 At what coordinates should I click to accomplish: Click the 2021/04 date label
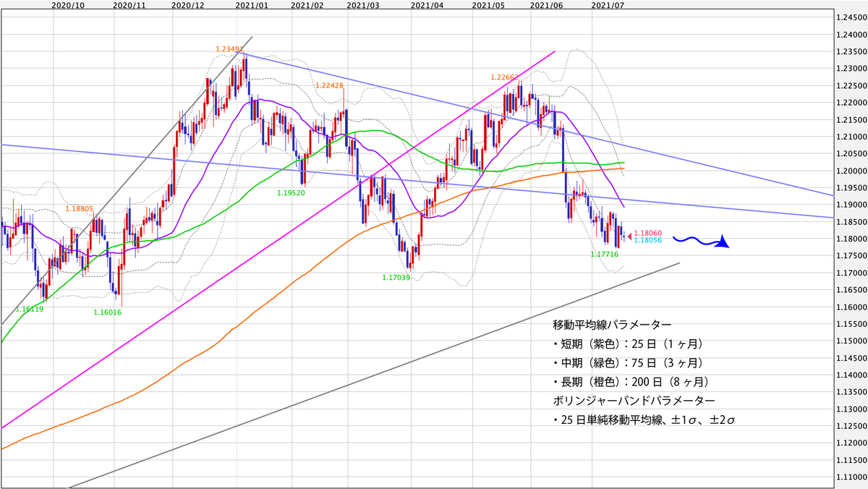pos(427,4)
